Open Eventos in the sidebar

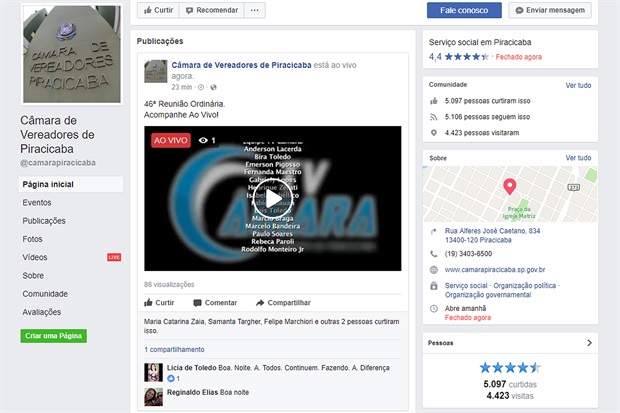pos(37,203)
